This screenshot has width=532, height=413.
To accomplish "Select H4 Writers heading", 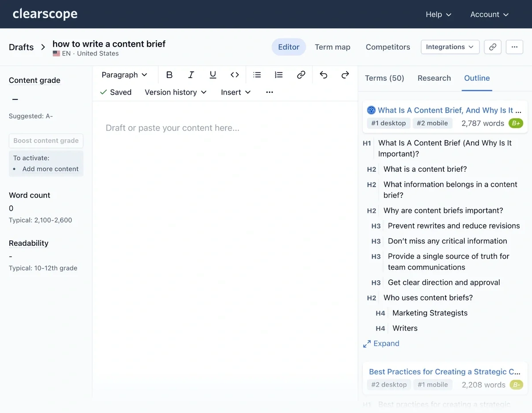I will click(x=405, y=328).
